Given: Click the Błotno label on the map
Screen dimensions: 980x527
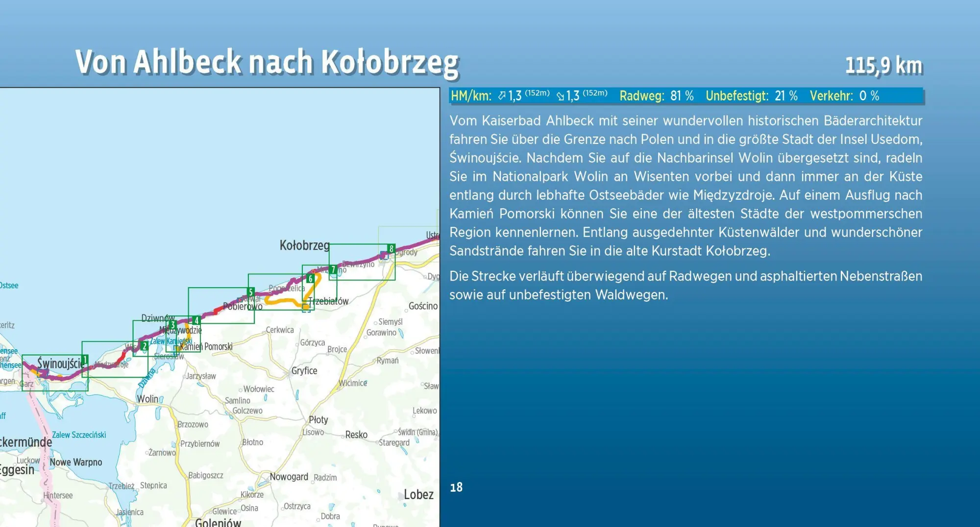Looking at the screenshot, I should [253, 442].
